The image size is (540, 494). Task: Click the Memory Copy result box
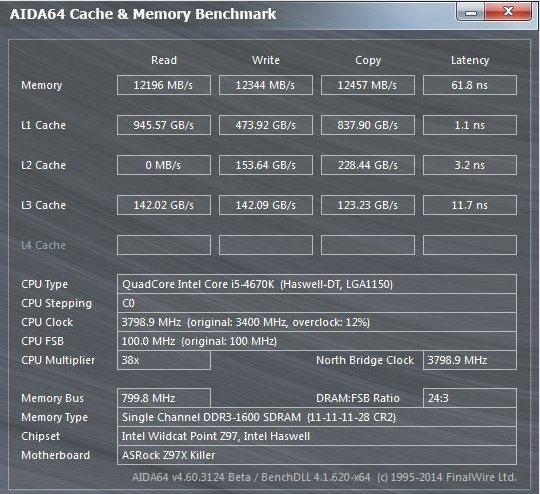(368, 85)
